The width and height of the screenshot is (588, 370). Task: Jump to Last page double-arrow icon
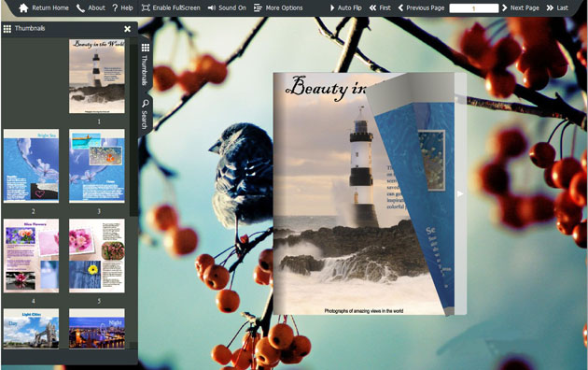pos(550,7)
